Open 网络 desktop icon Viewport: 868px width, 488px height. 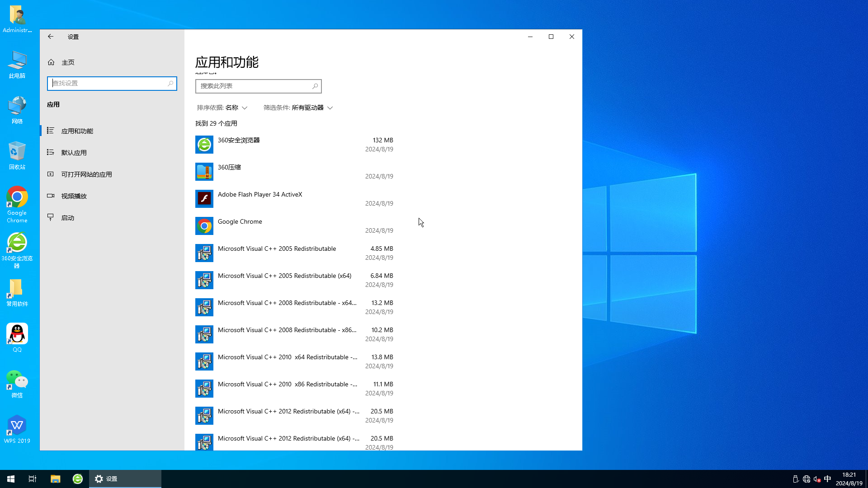click(17, 110)
